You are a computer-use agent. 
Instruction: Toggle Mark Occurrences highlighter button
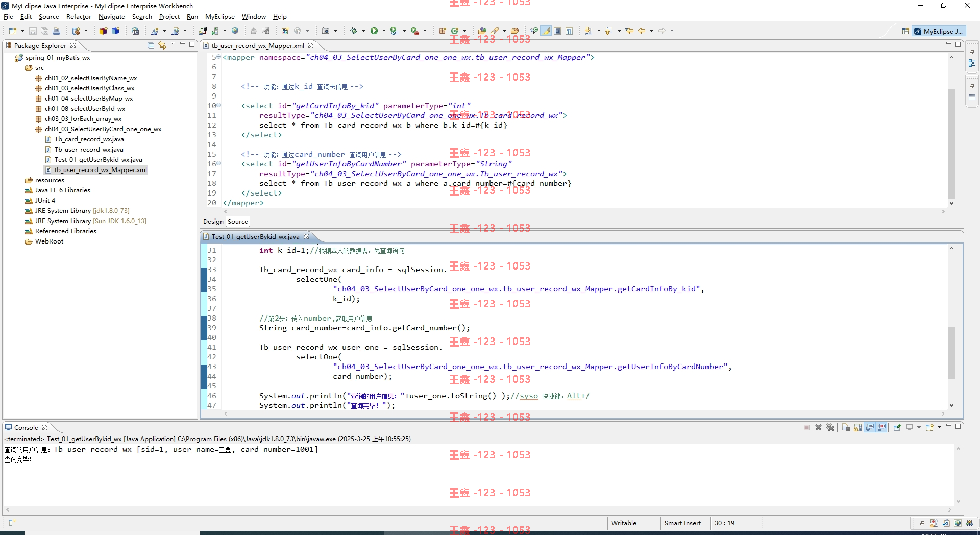[546, 31]
